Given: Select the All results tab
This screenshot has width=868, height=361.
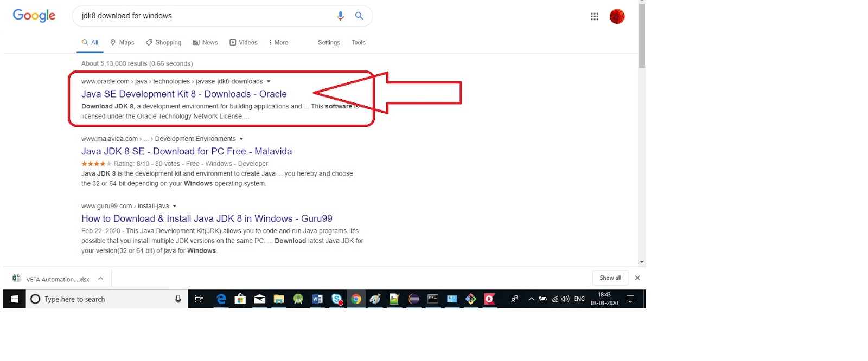Looking at the screenshot, I should click(x=90, y=42).
